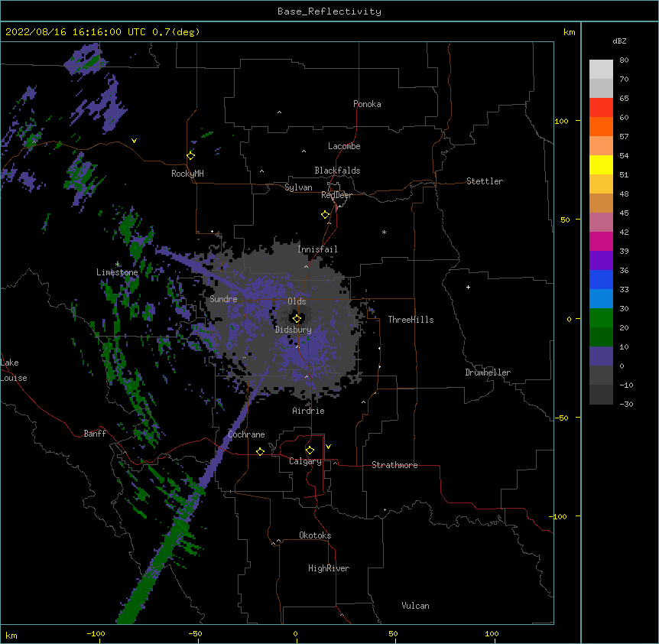This screenshot has height=644, width=659.
Task: Click the Blackfalds city label
Action: [x=337, y=171]
